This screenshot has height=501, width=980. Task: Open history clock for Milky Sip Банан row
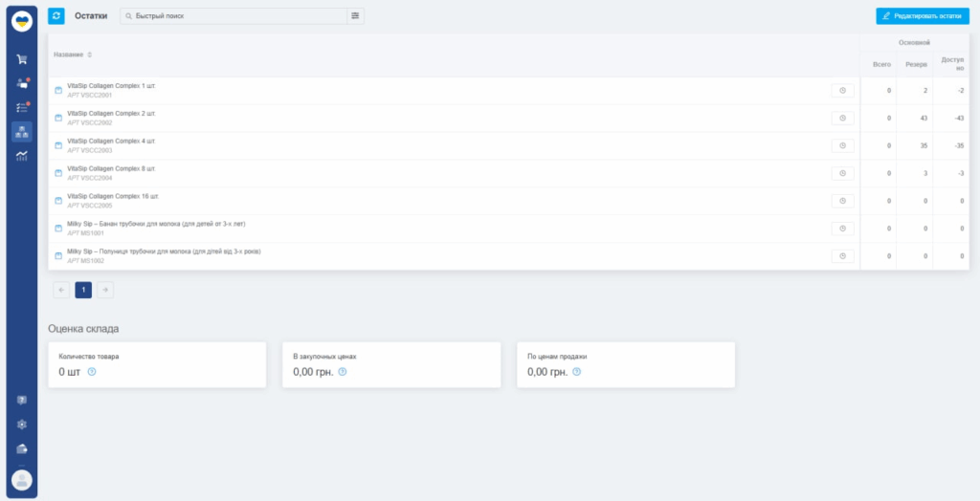842,229
